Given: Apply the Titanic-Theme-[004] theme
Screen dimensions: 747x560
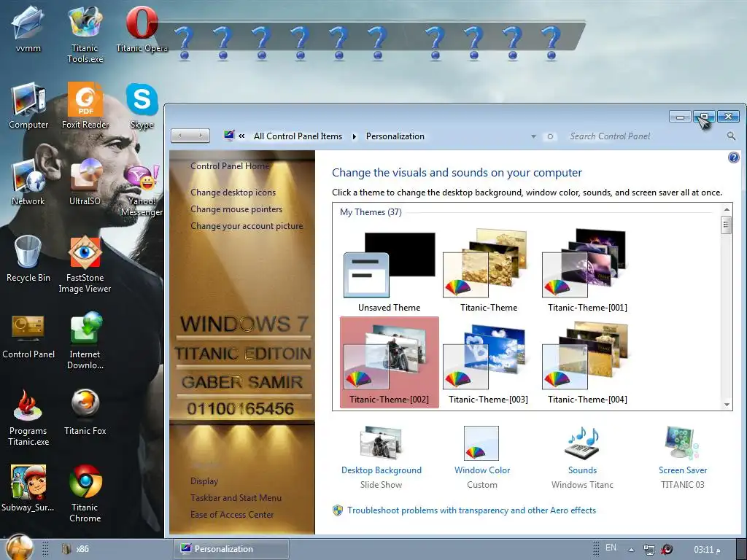Looking at the screenshot, I should [x=587, y=362].
